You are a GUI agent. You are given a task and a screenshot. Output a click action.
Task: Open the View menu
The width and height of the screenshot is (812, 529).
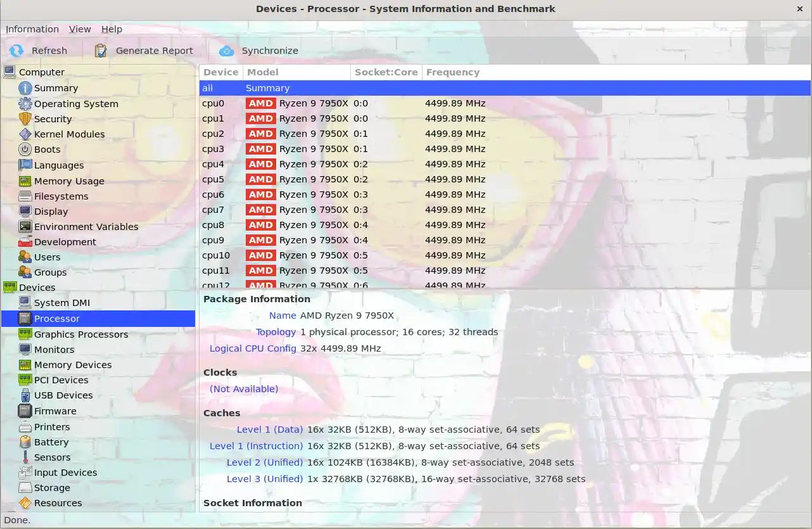coord(80,29)
